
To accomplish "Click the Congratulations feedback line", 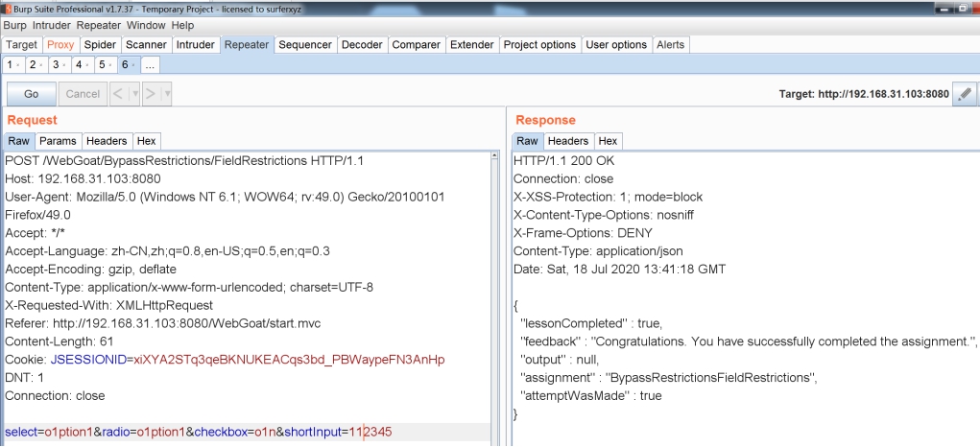I will (749, 341).
